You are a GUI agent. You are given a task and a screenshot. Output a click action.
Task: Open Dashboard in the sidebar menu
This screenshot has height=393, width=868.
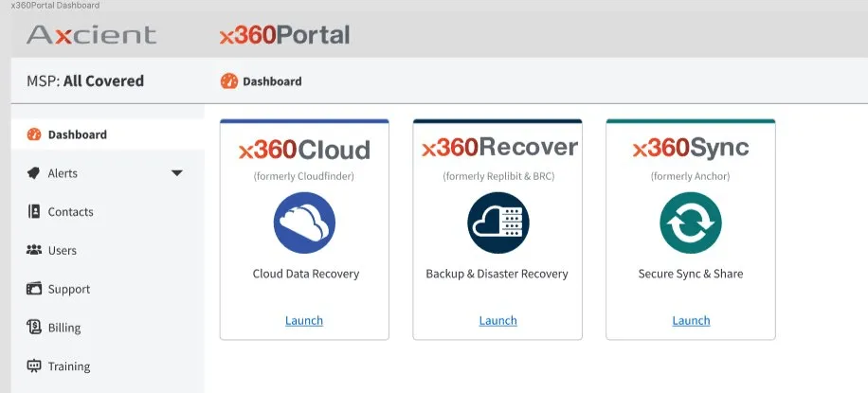pyautogui.click(x=108, y=134)
